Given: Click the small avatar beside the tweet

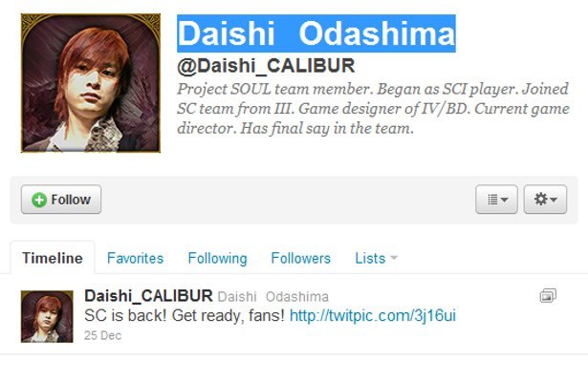Looking at the screenshot, I should click(x=47, y=316).
